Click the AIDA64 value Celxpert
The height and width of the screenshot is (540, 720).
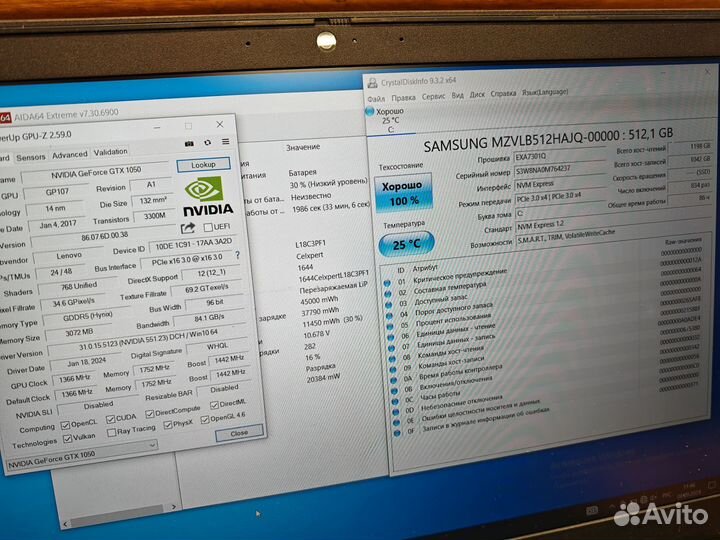coord(309,255)
